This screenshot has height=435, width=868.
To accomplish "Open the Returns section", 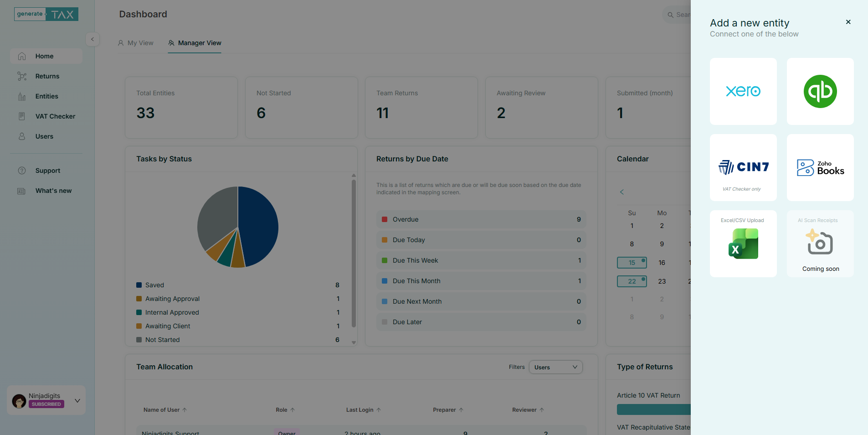I will pos(47,76).
